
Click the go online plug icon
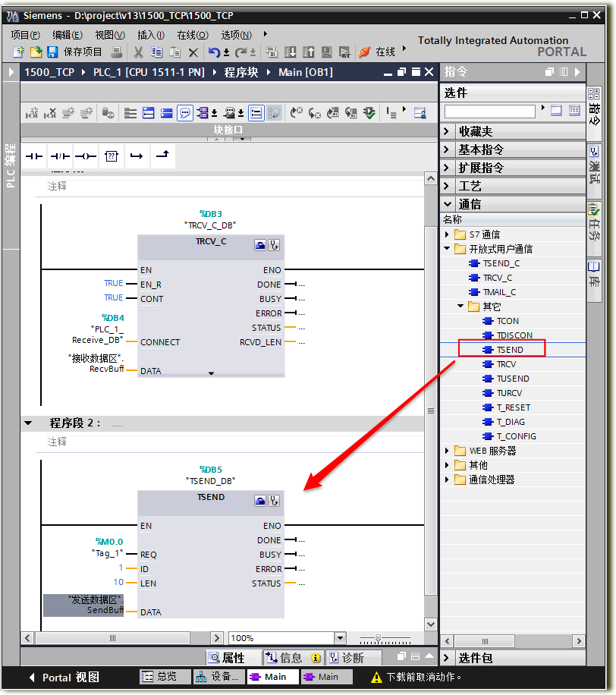(364, 52)
